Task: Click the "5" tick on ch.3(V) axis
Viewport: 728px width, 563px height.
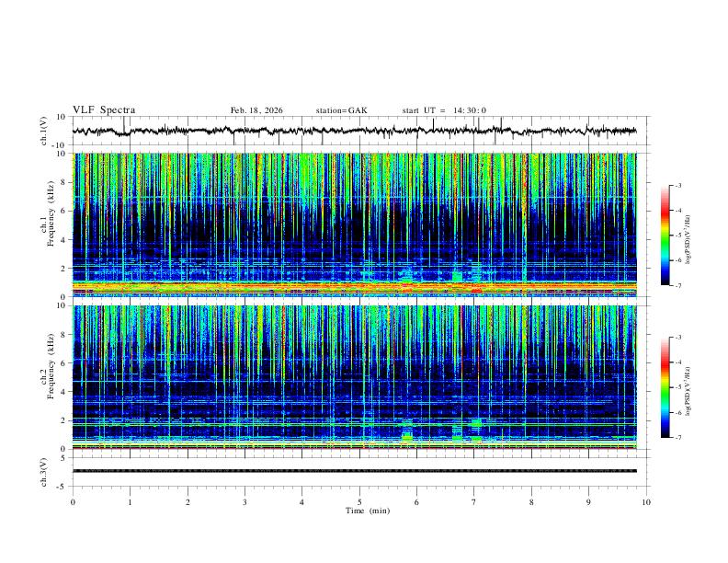Action: [64, 457]
